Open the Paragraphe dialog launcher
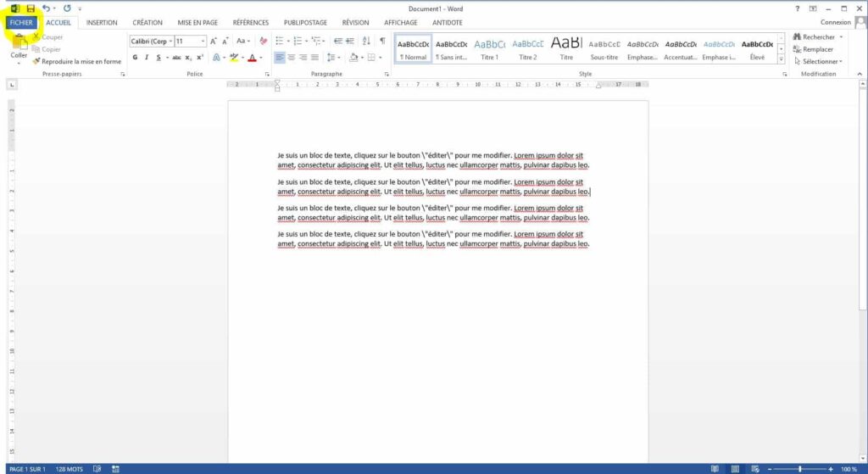This screenshot has width=868, height=474. pos(387,75)
